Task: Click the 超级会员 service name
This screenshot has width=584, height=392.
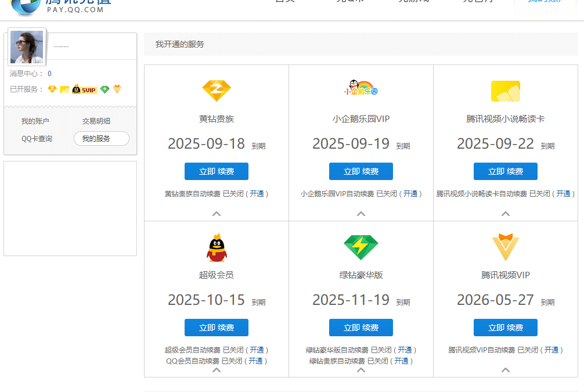Action: point(217,275)
